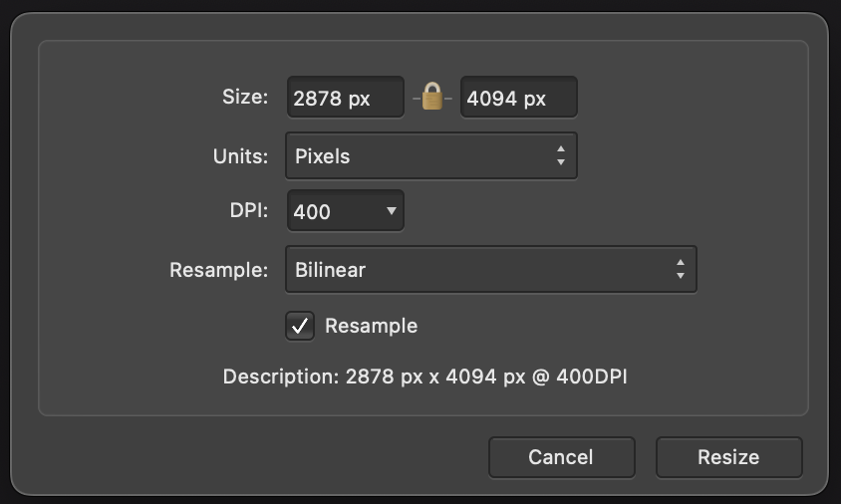
Task: Unlock the aspect ratio padlock icon
Action: click(432, 97)
